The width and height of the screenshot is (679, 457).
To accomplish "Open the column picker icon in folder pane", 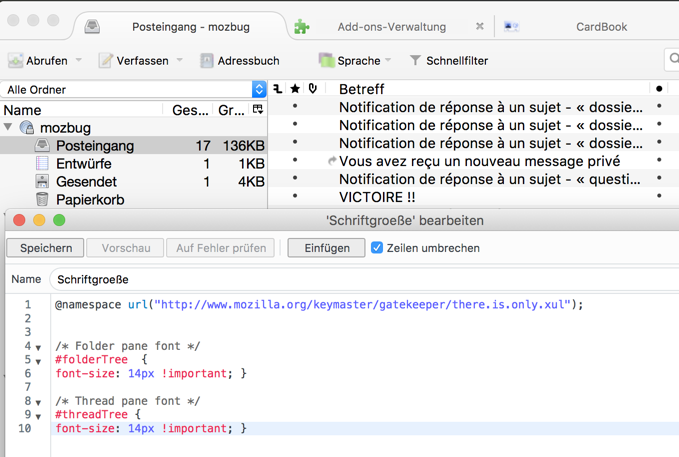I will (x=258, y=109).
